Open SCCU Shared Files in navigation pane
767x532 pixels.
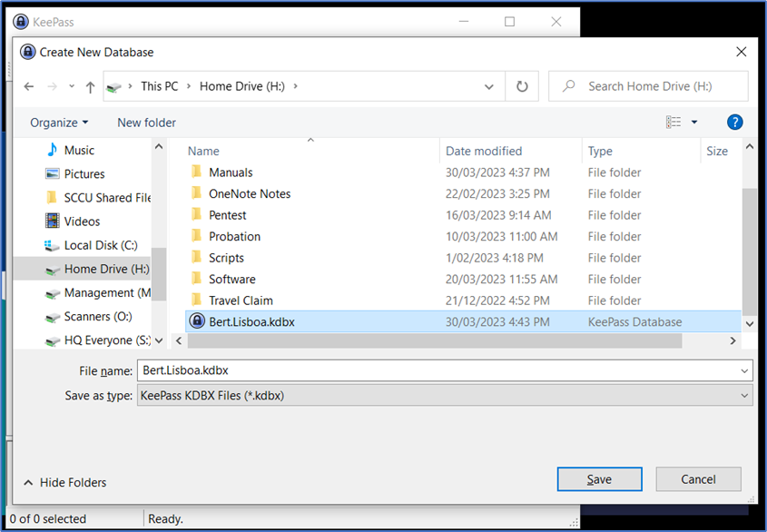[x=98, y=198]
